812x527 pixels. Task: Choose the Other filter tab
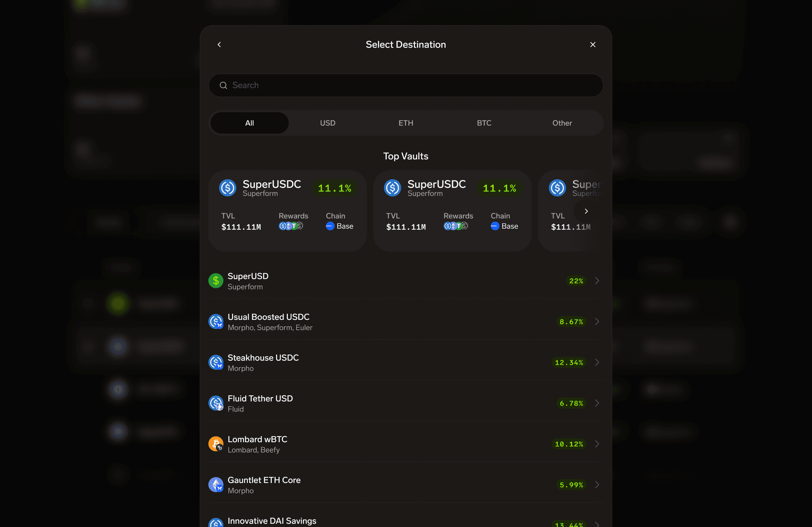[562, 123]
